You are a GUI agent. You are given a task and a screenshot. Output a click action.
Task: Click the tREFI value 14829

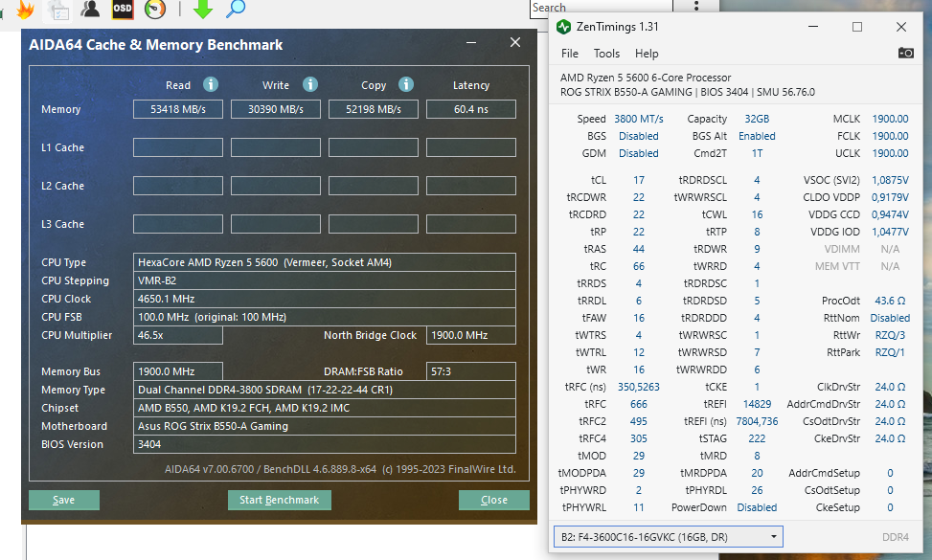(x=757, y=404)
